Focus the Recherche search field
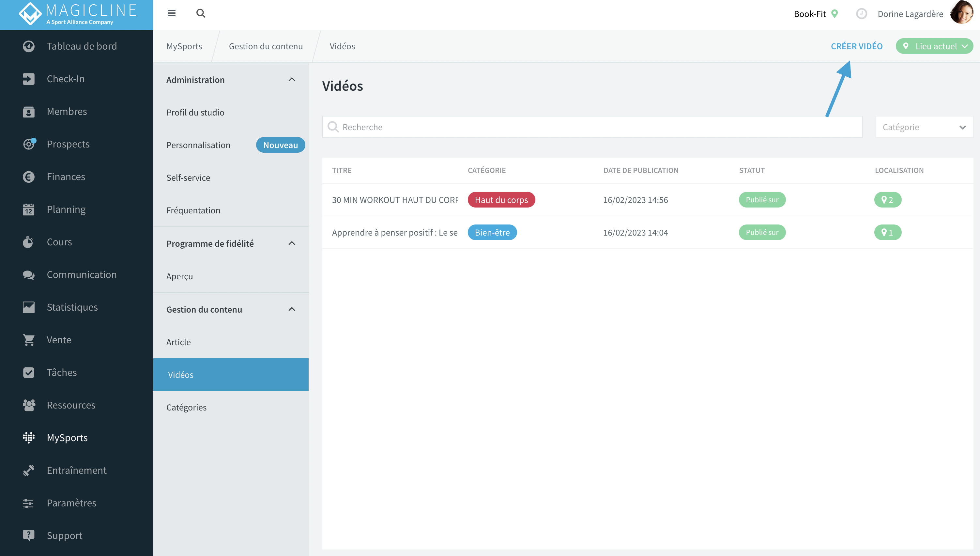Viewport: 980px width, 556px height. click(592, 127)
